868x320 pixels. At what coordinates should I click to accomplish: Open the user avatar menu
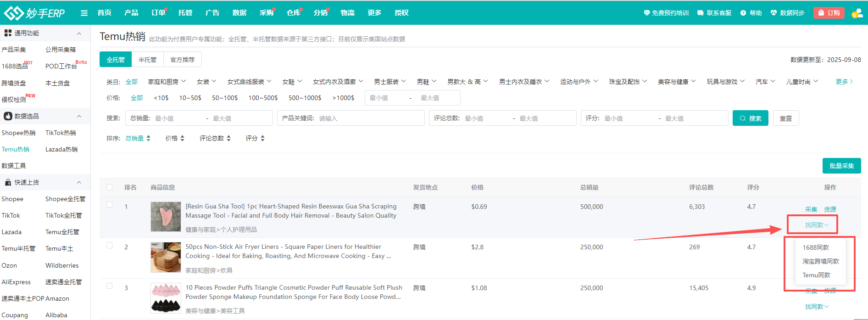pyautogui.click(x=857, y=13)
